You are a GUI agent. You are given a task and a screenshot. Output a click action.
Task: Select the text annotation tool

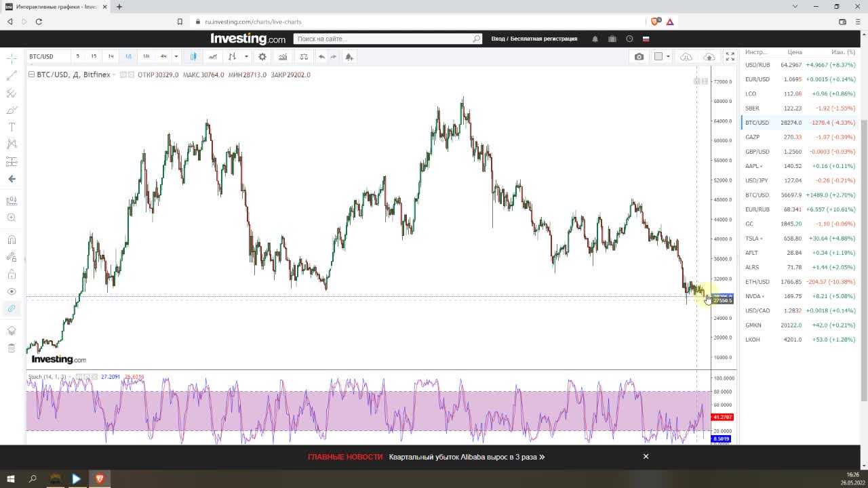pyautogui.click(x=12, y=127)
